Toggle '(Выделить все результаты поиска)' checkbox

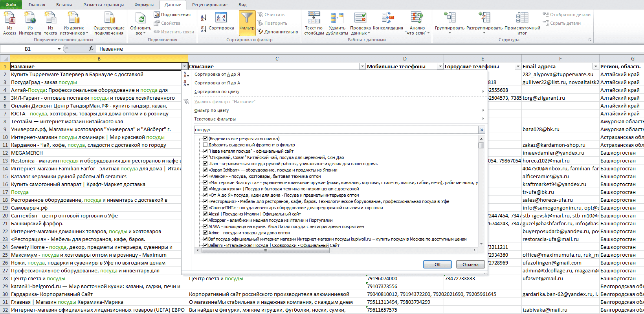point(205,139)
